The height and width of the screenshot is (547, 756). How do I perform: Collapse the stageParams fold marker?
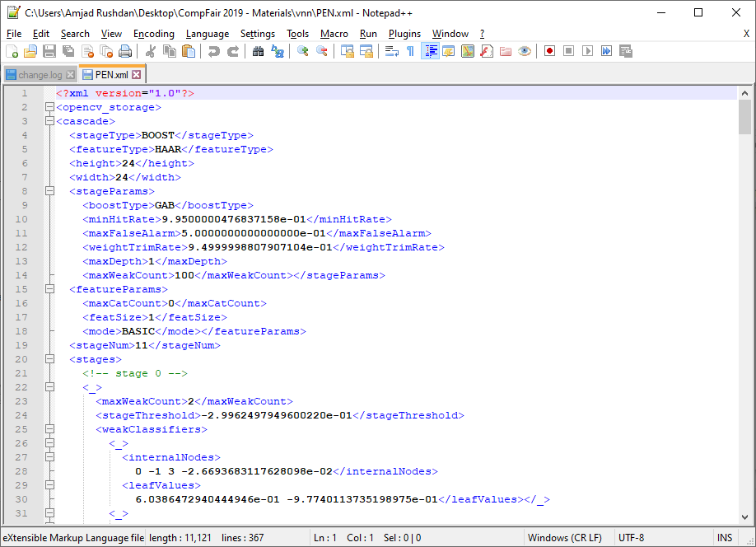[49, 191]
